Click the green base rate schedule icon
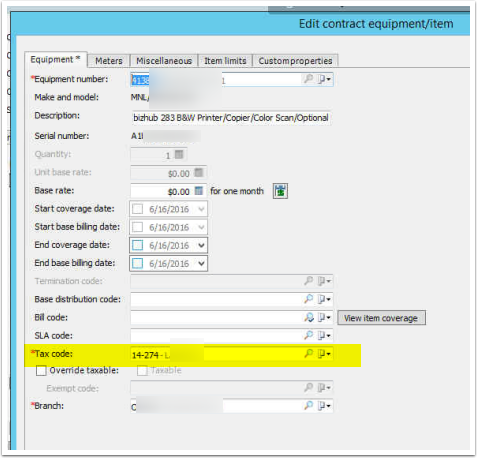The width and height of the screenshot is (477, 458). coord(280,191)
